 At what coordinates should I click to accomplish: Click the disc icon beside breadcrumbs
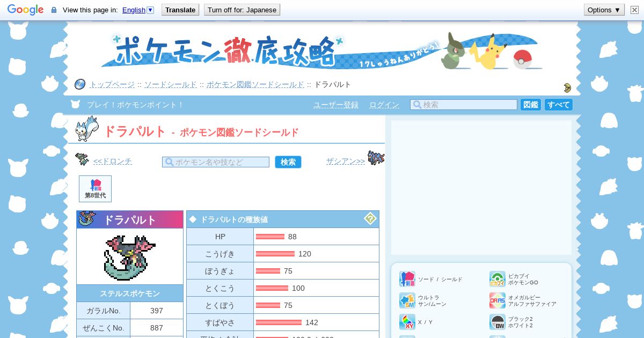pos(80,84)
